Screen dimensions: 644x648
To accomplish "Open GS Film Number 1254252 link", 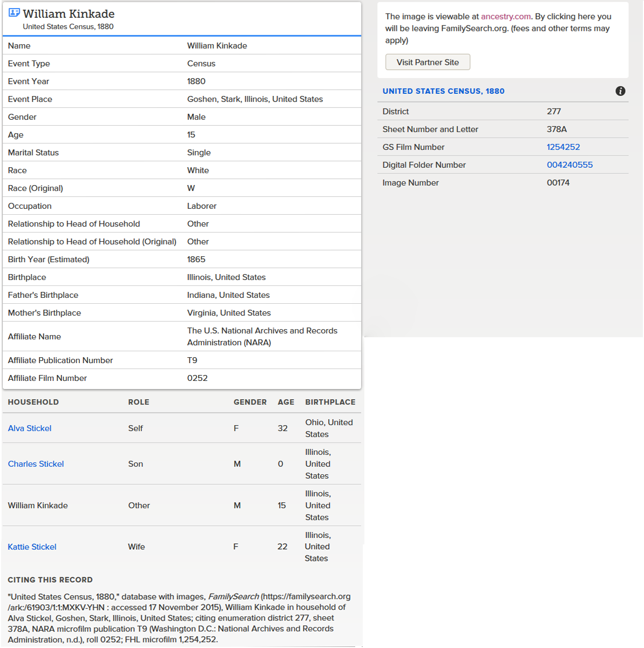I will pos(563,147).
